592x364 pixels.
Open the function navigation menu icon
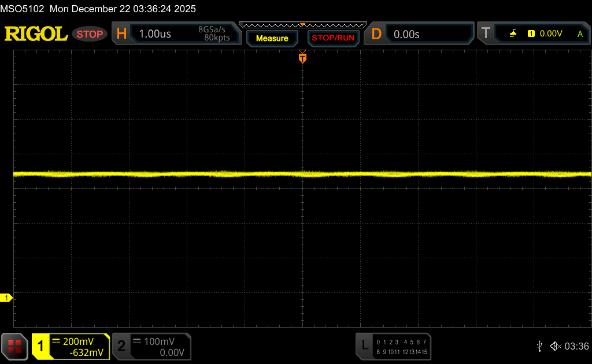(x=14, y=346)
